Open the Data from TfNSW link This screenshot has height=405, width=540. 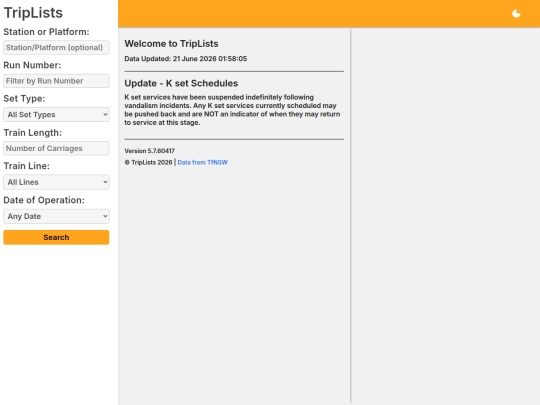202,162
